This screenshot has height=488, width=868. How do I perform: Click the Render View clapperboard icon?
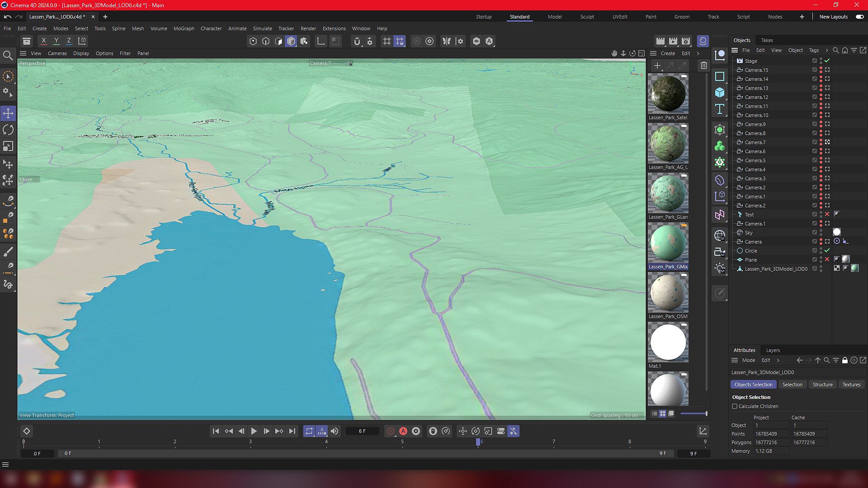[x=660, y=41]
